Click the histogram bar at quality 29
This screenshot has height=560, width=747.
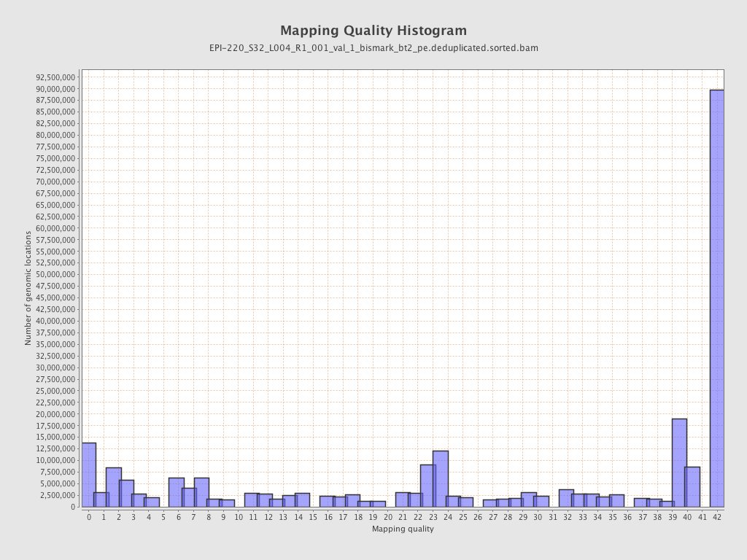point(529,499)
